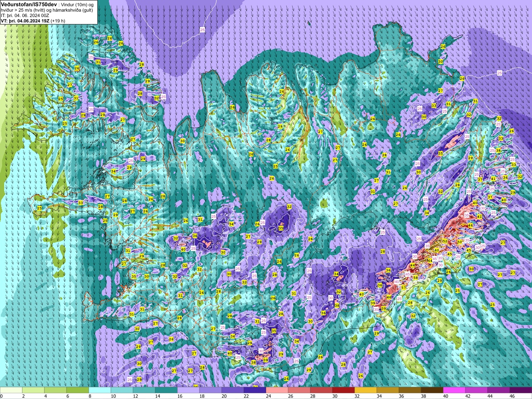This screenshot has height=399, width=532.
Task: Click the yellow '57' gust label
Action: [404, 288]
